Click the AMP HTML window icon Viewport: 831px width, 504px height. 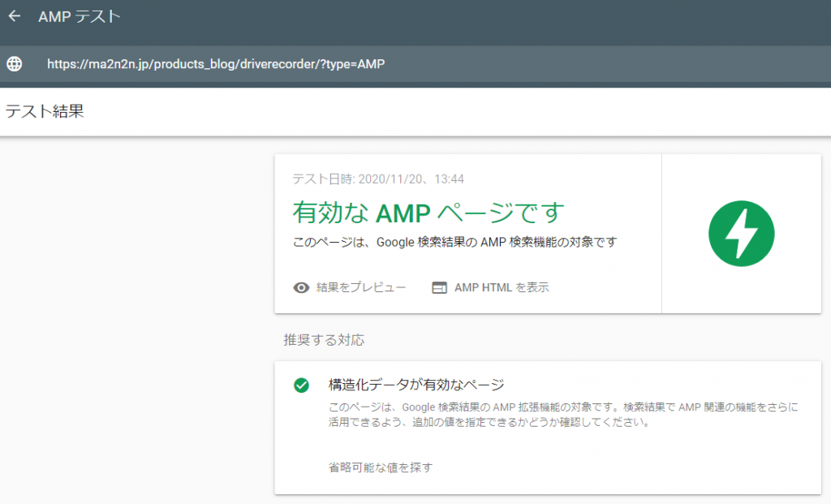pos(439,287)
